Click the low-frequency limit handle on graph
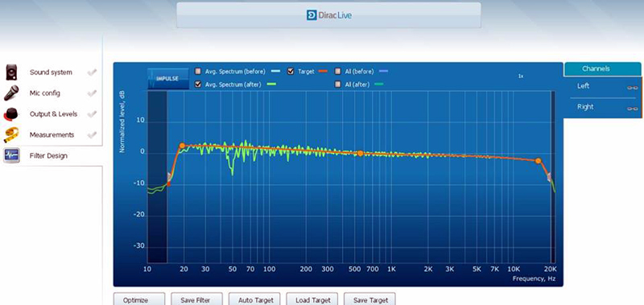 (169, 177)
